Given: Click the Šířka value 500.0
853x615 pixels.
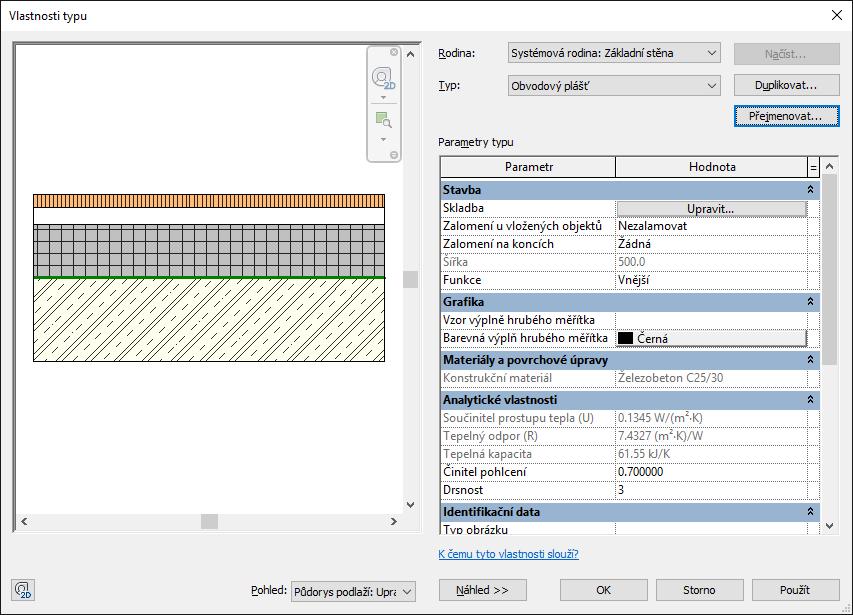Looking at the screenshot, I should (711, 262).
